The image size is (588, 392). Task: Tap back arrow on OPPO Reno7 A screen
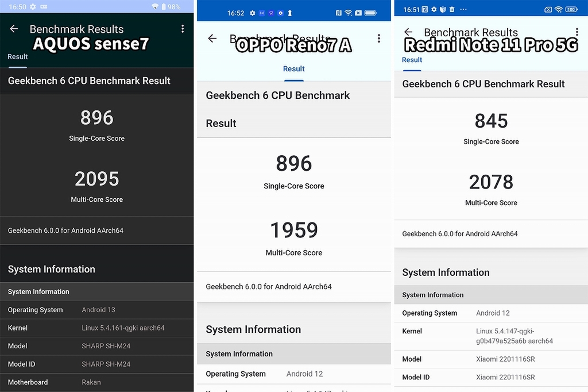pyautogui.click(x=212, y=38)
